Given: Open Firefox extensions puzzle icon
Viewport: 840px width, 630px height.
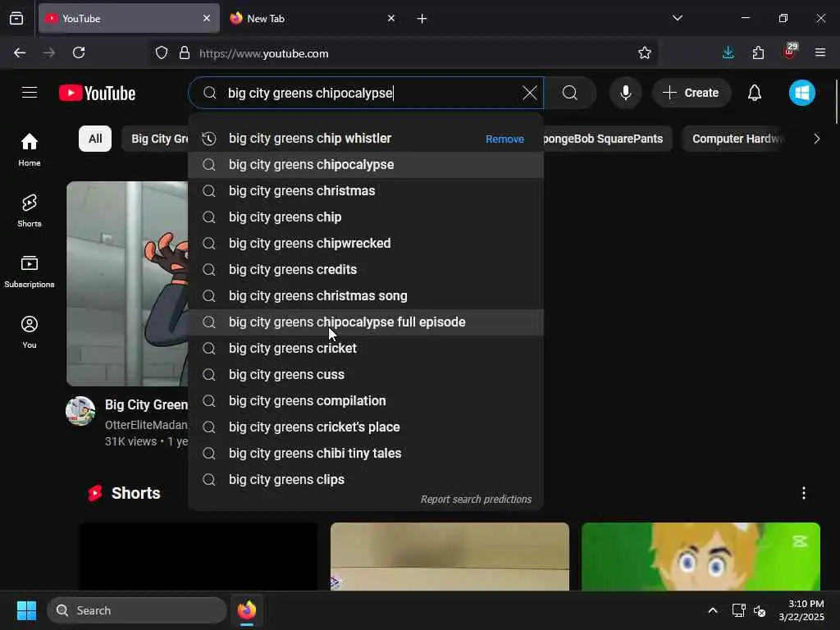Looking at the screenshot, I should (758, 52).
